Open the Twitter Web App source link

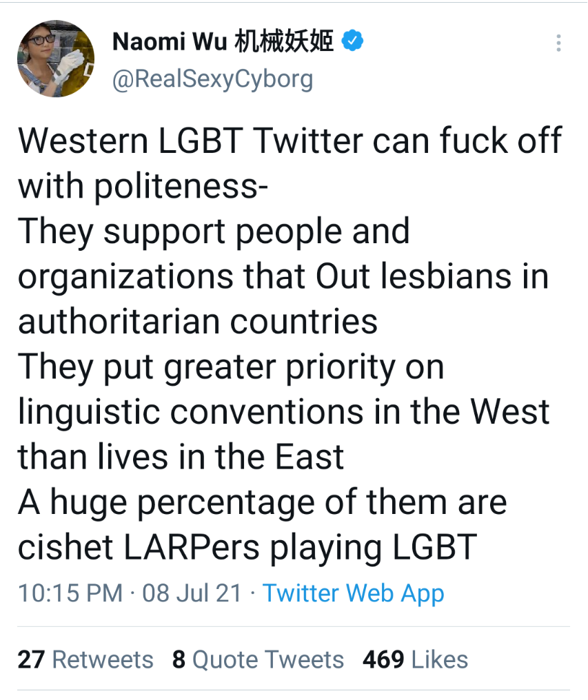tap(353, 593)
